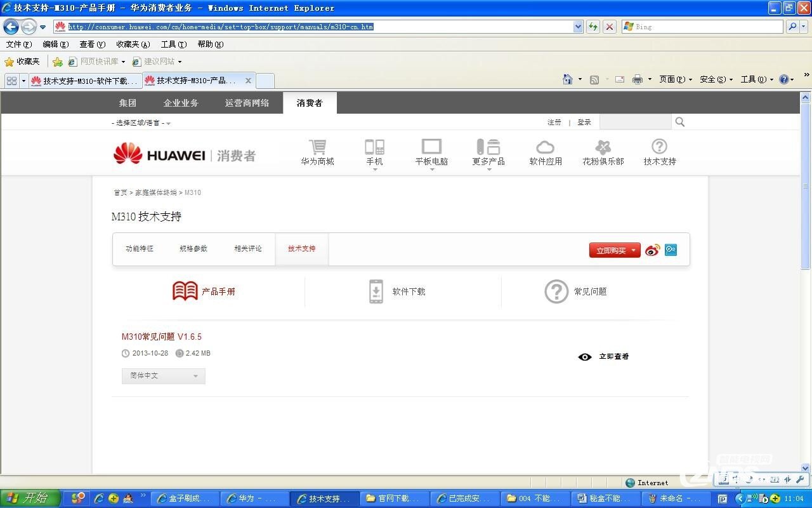Image resolution: width=812 pixels, height=508 pixels.
Task: Open the 文件(F) menu
Action: point(19,44)
